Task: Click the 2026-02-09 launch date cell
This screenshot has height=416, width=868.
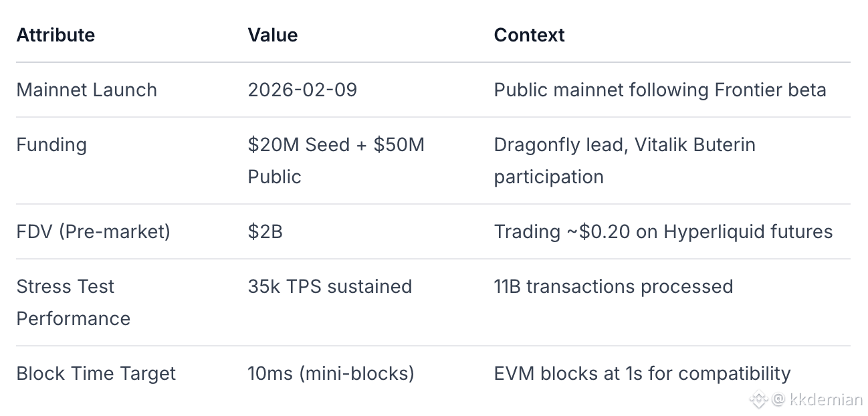Action: pyautogui.click(x=302, y=90)
